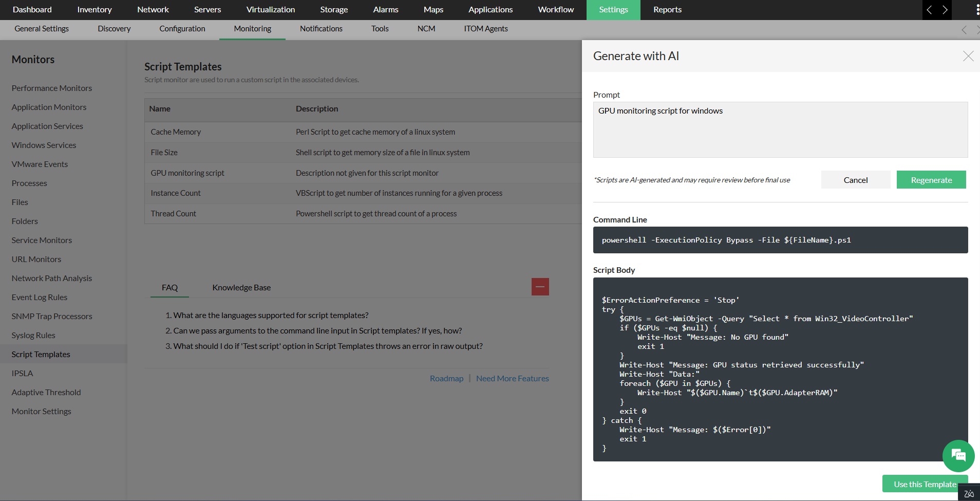This screenshot has height=501, width=980.
Task: Open the vertical three-dot menu
Action: pos(977,10)
